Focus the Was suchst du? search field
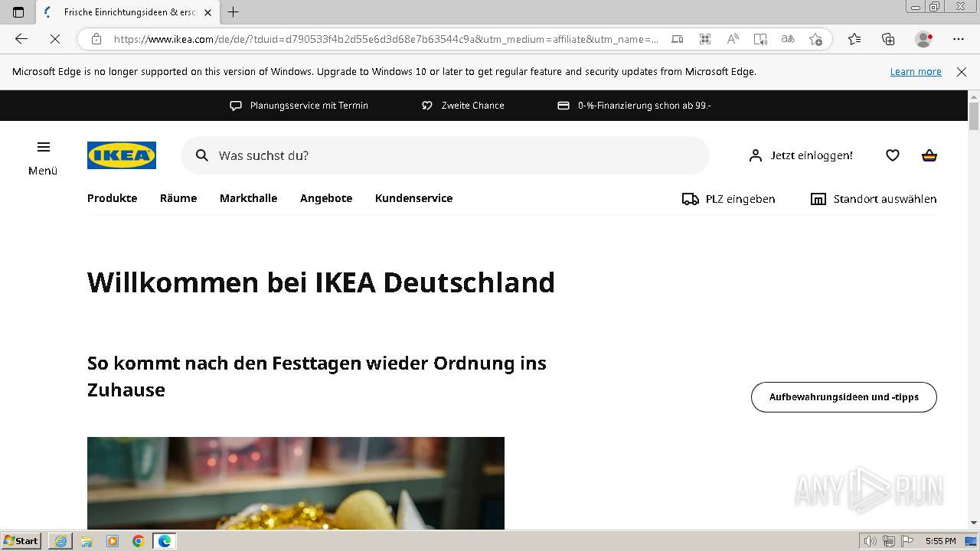 pyautogui.click(x=445, y=155)
